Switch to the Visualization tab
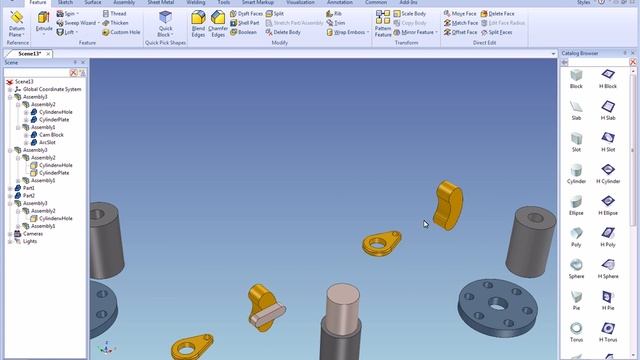 pyautogui.click(x=300, y=2)
